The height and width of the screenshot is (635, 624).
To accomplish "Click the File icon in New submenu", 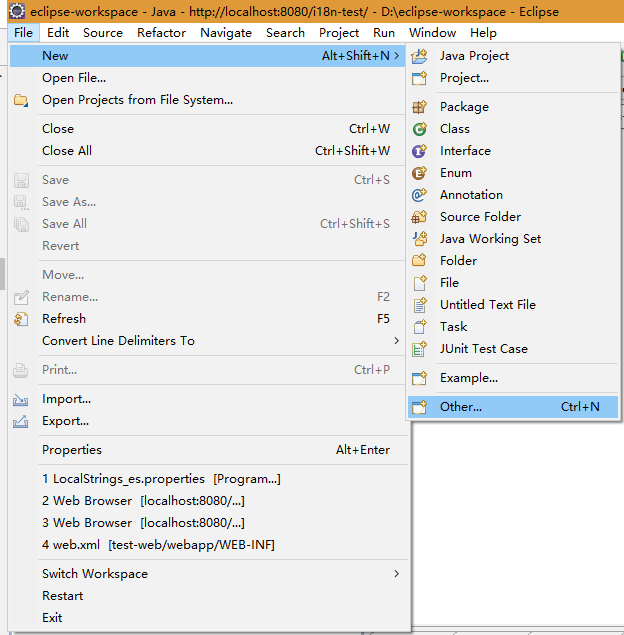I will 419,283.
